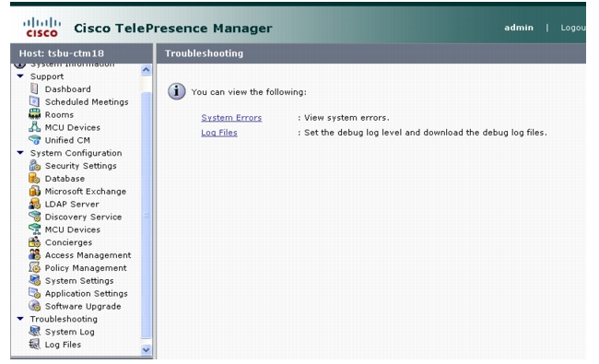599x364 pixels.
Task: Open the System Errors link
Action: (x=231, y=118)
